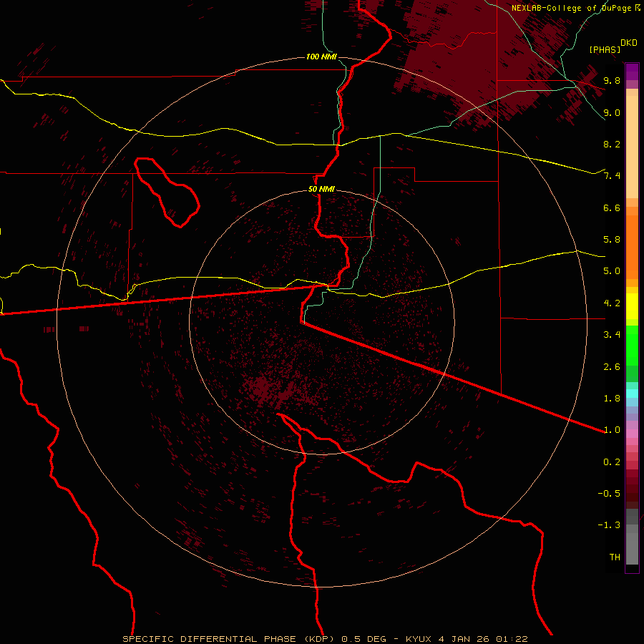Click the TH threshold label

[615, 557]
